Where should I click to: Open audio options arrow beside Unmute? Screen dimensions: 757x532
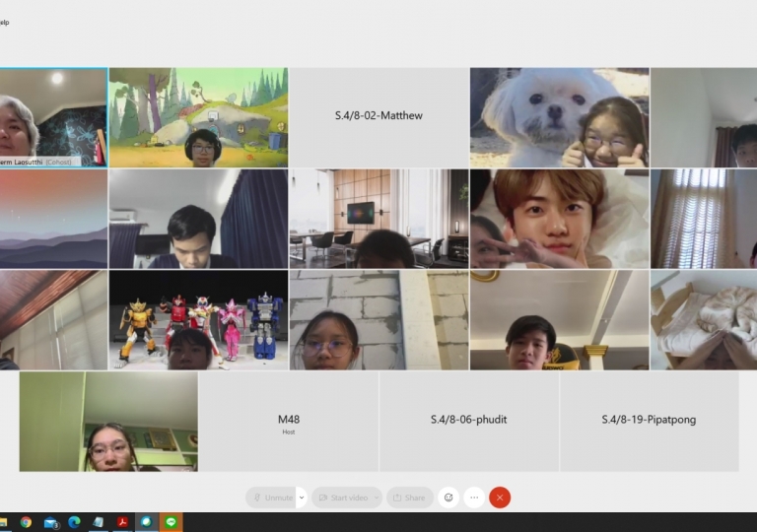click(302, 498)
